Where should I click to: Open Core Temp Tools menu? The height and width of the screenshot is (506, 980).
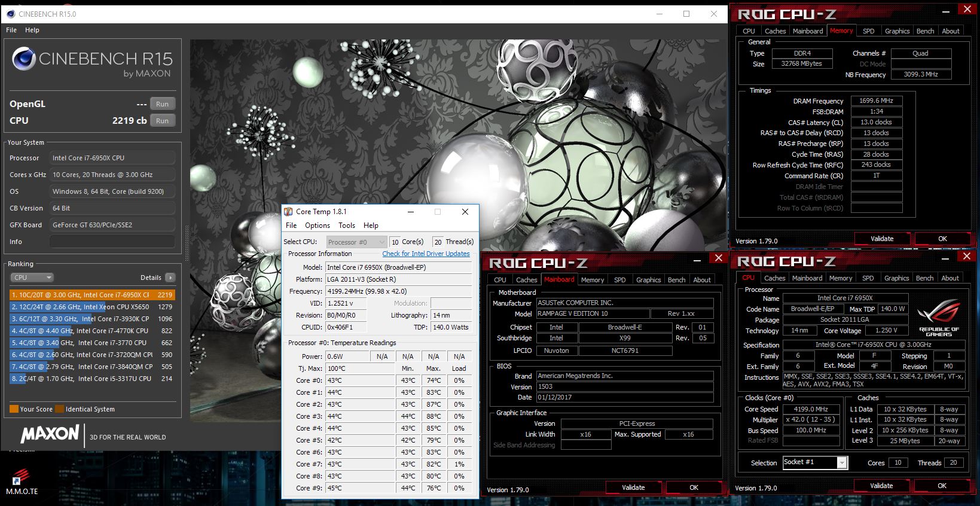pos(347,225)
